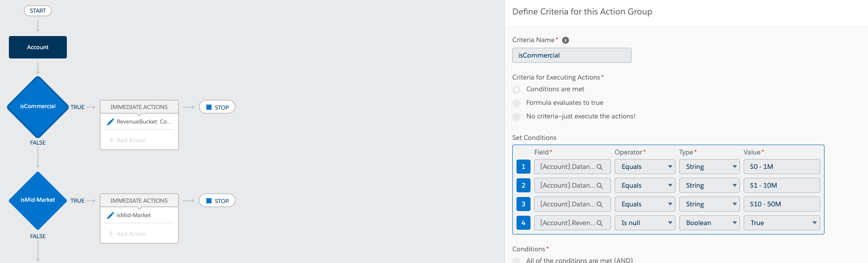Click the search icon in condition 1 field
Image resolution: width=868 pixels, height=263 pixels.
600,167
